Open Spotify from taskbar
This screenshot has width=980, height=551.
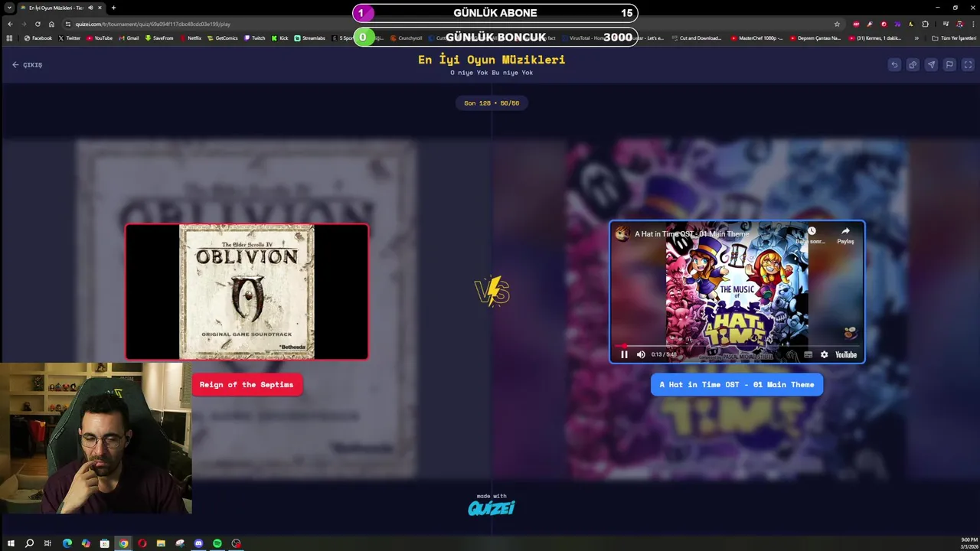click(x=217, y=543)
